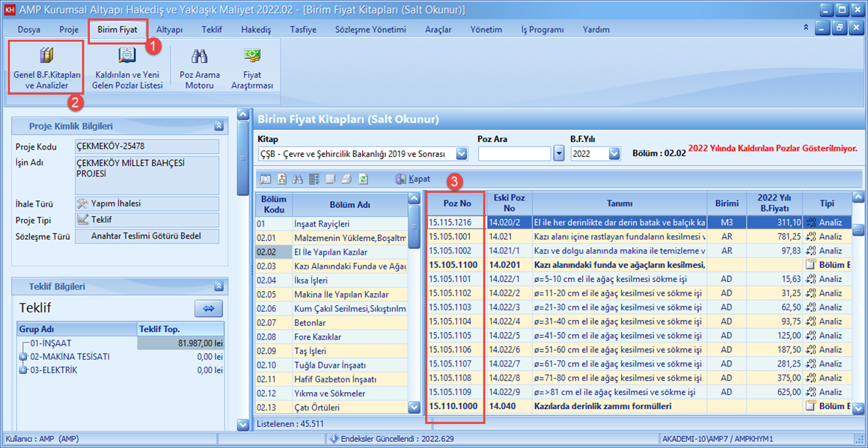Open the Yardım menu
Image resolution: width=868 pixels, height=448 pixels.
[x=596, y=29]
